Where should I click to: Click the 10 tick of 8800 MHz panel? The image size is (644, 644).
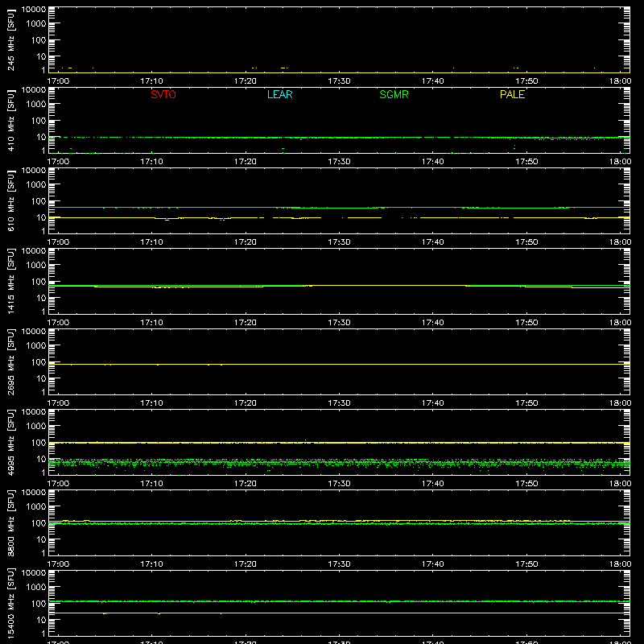[41, 539]
